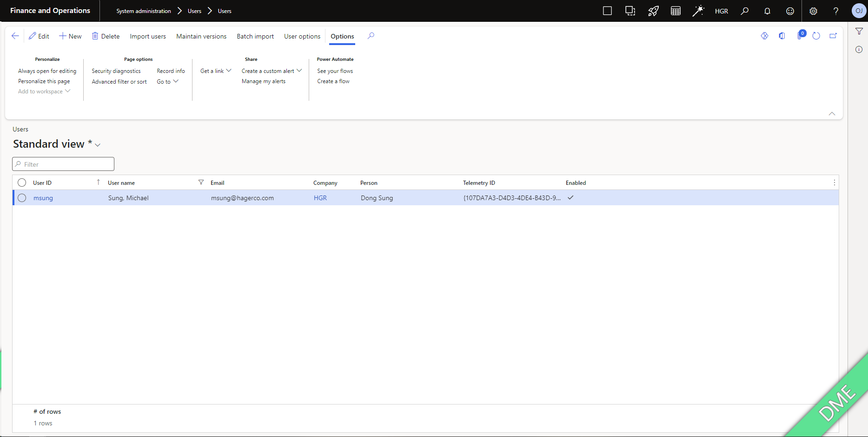
Task: Click the diamond Power Apps icon
Action: click(x=765, y=36)
